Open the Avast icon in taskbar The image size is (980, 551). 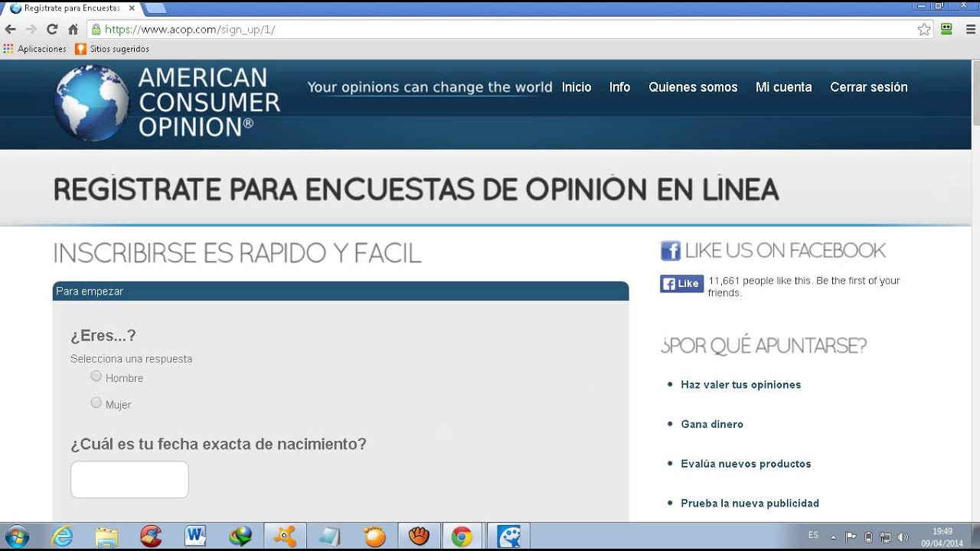pos(286,536)
